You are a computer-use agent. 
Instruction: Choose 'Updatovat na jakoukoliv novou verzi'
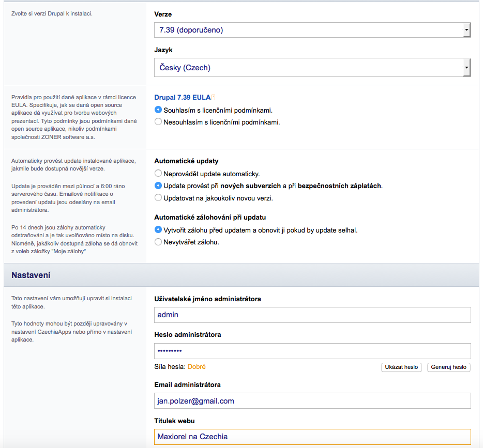[158, 197]
